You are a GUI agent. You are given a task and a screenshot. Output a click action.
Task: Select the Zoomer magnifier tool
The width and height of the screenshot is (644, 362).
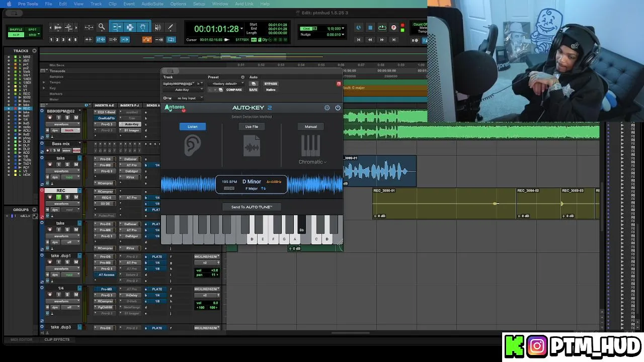(102, 27)
